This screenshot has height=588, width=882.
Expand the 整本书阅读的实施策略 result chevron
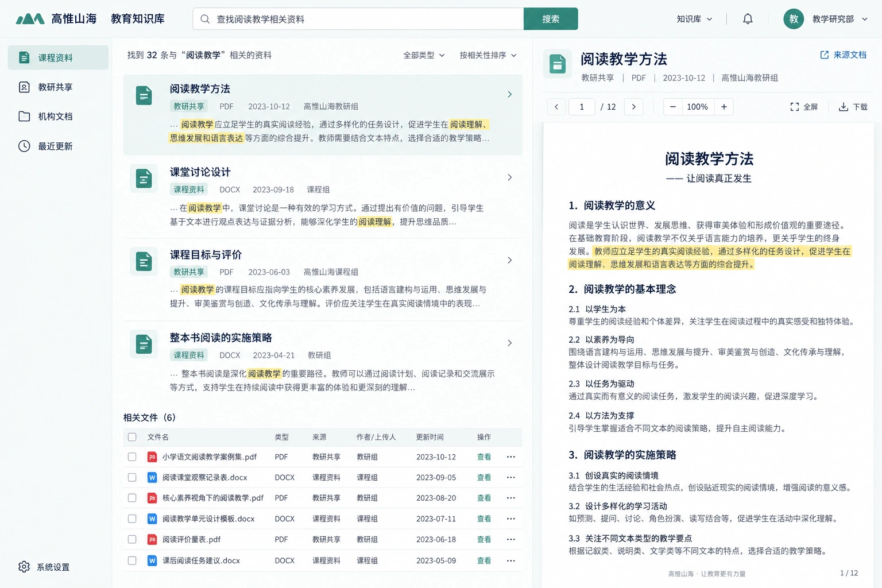509,343
